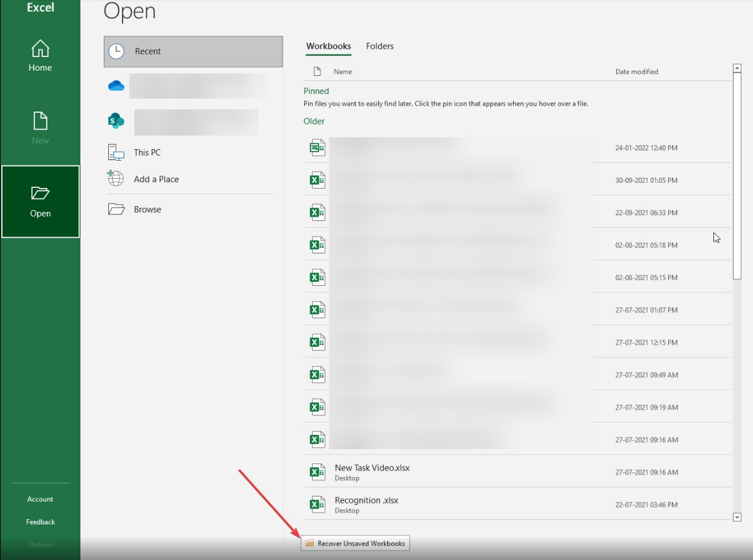753x560 pixels.
Task: Open the Feedback link
Action: [x=40, y=521]
